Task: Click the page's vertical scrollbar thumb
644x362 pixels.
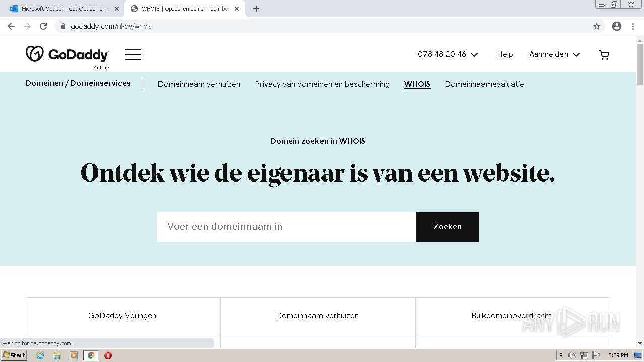Action: 640,64
